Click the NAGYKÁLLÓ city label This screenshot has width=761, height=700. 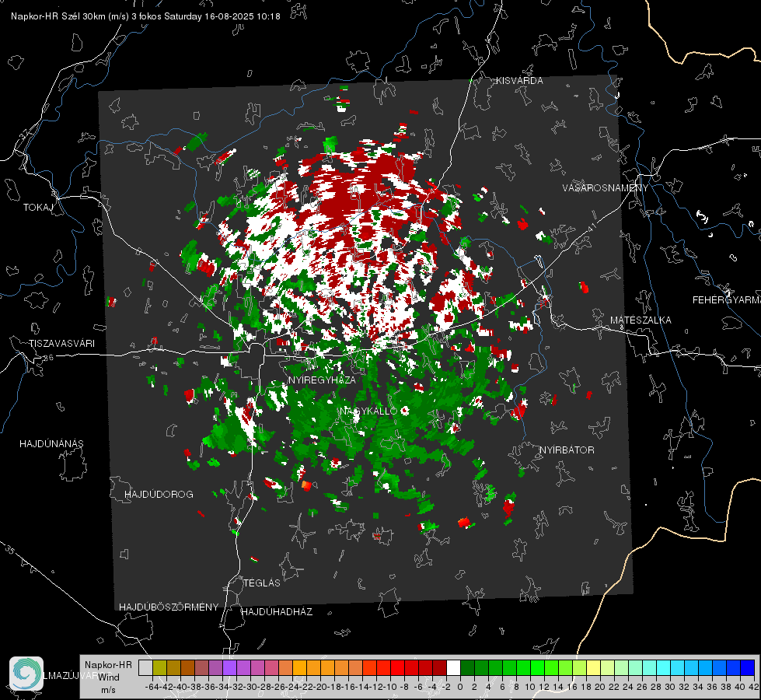[x=368, y=411]
